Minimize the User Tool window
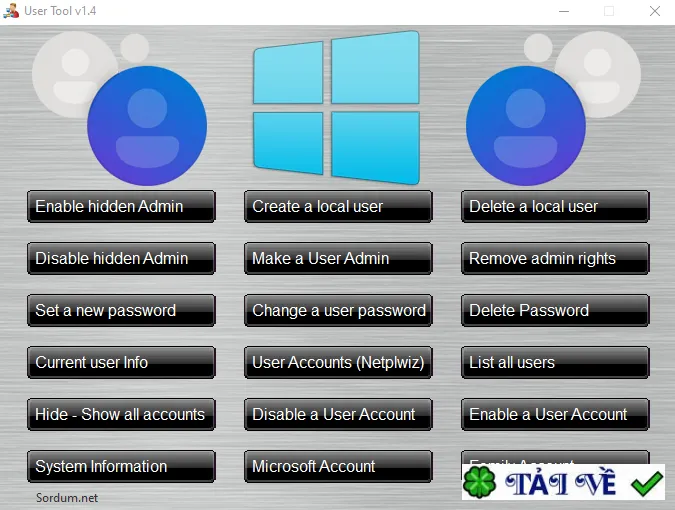675x510 pixels. click(x=564, y=11)
